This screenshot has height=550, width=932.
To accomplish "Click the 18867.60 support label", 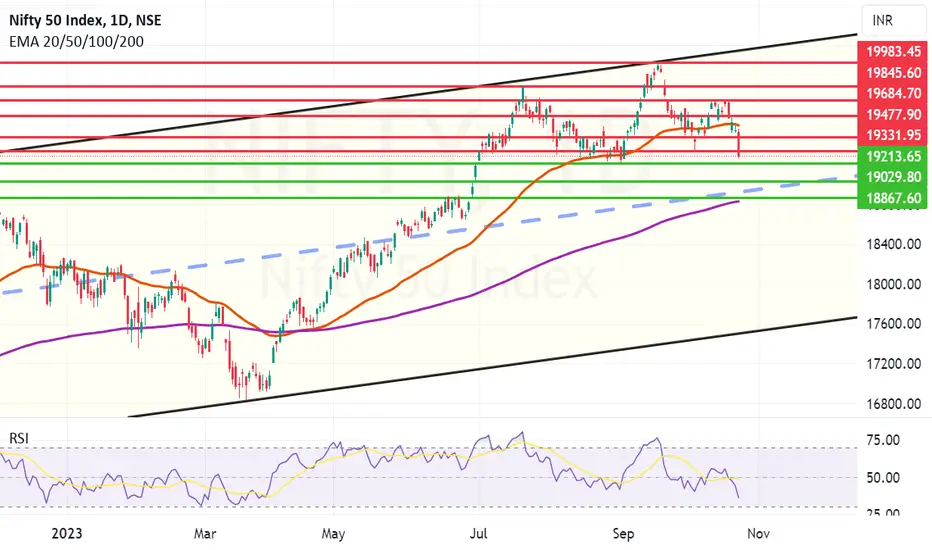I will coord(893,198).
